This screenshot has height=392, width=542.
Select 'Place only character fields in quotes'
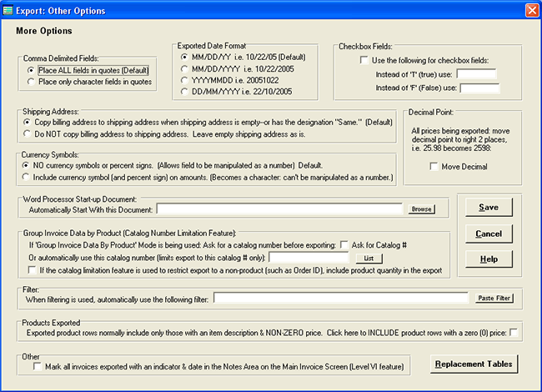[x=32, y=82]
